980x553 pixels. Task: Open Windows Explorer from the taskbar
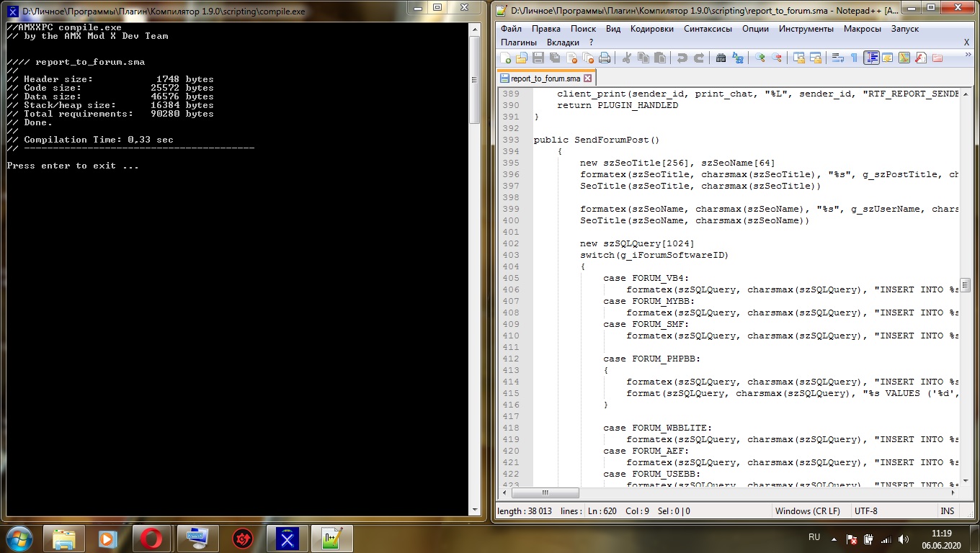click(x=64, y=539)
